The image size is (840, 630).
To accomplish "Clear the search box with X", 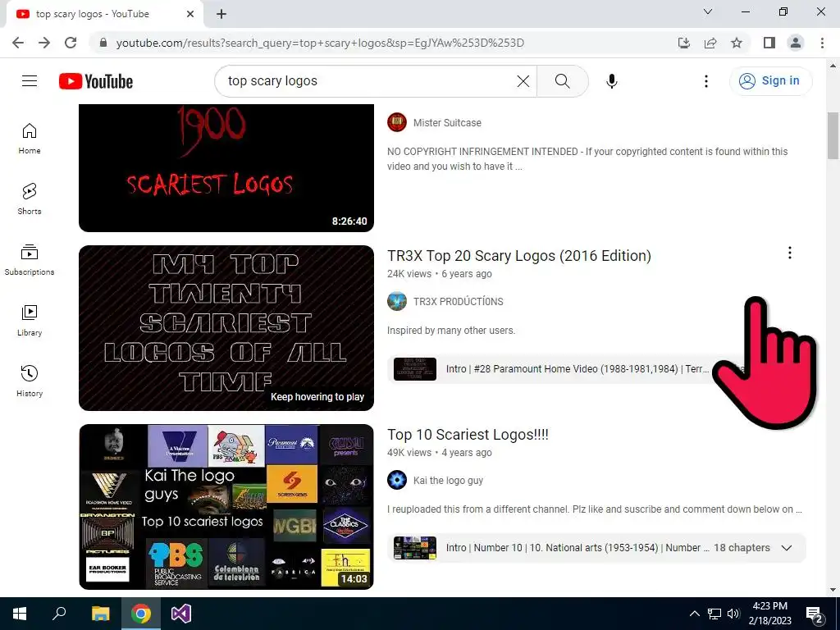I will coord(523,81).
